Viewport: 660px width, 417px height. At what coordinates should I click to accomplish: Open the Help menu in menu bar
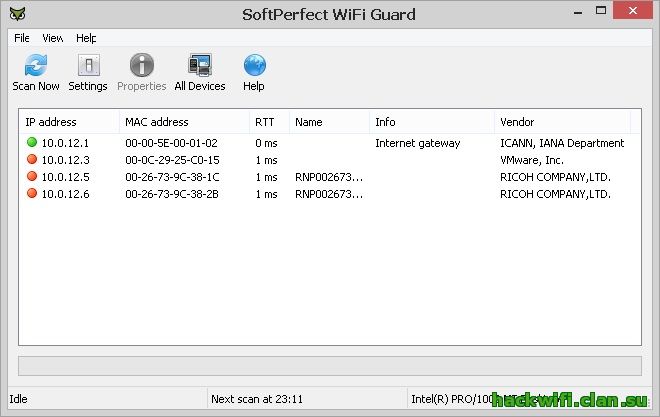tap(86, 38)
